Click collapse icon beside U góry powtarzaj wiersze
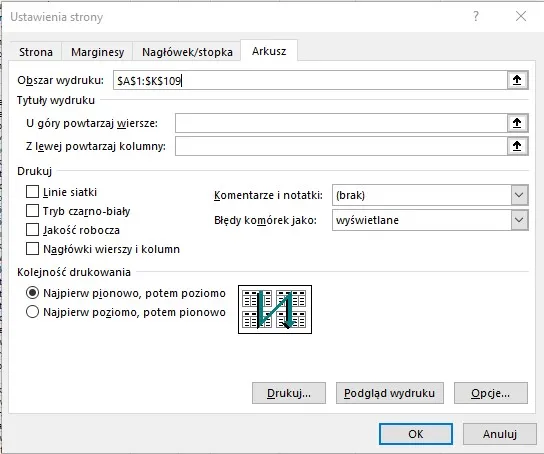Image resolution: width=544 pixels, height=454 pixels. [x=517, y=123]
